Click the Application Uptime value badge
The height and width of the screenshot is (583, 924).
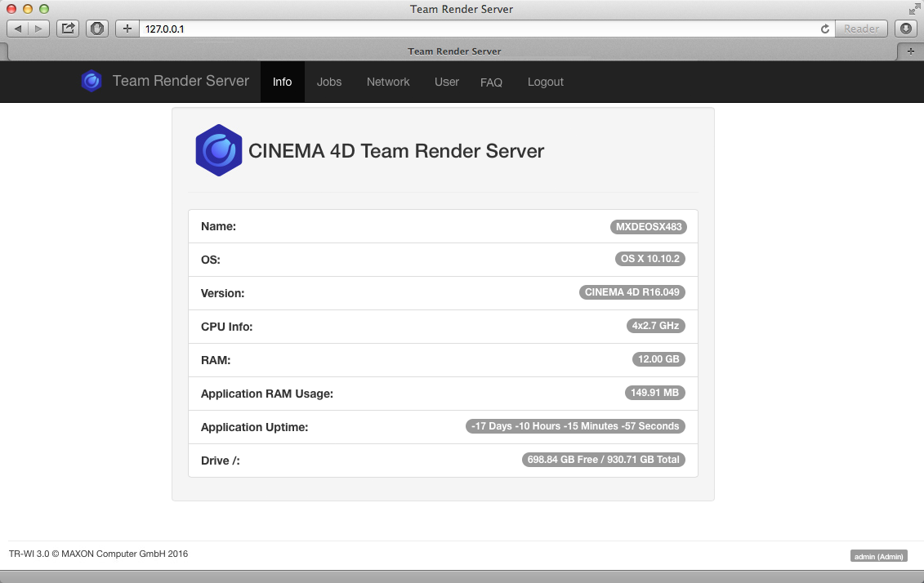coord(575,426)
